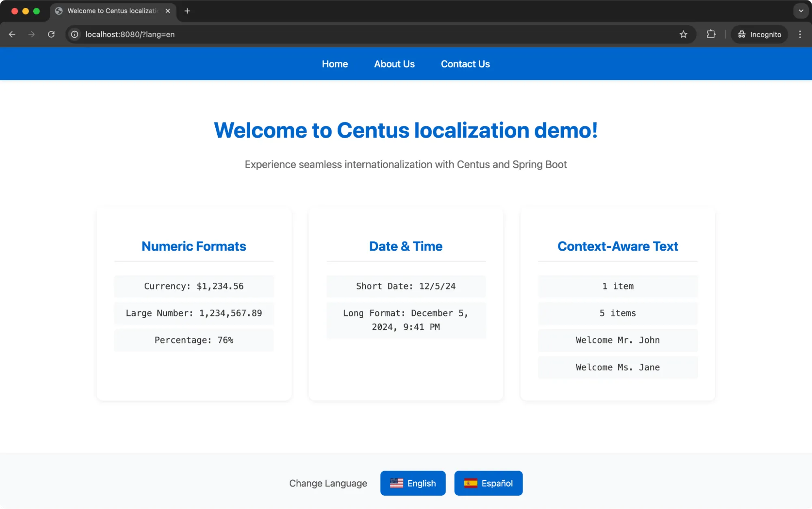Screen dimensions: 812x509
Task: Open the tab search chevron
Action: pos(800,11)
